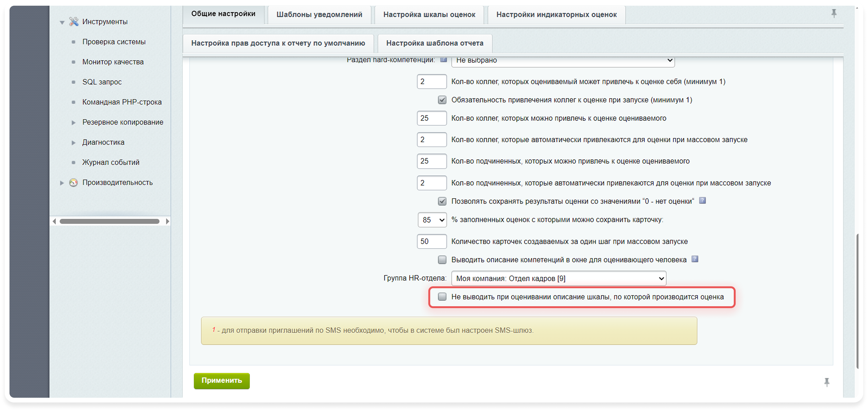868x411 pixels.
Task: Open Настройка шкалы оценок tab
Action: (429, 14)
